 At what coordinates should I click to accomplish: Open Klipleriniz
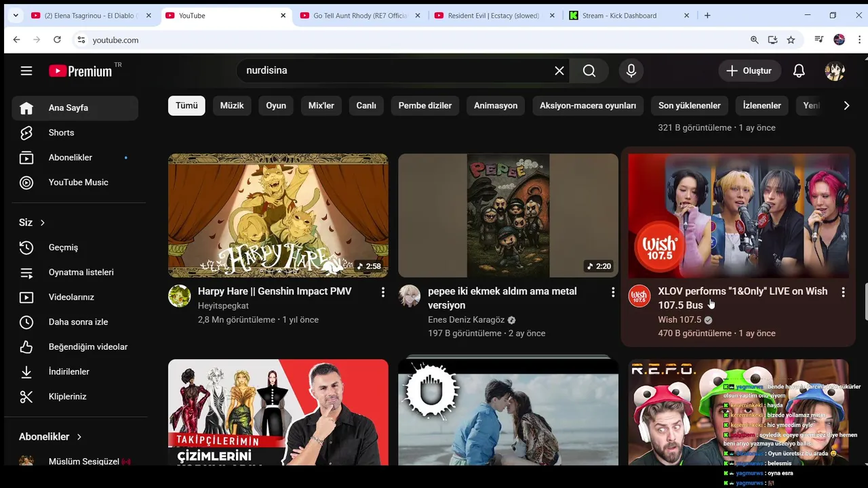(x=75, y=396)
